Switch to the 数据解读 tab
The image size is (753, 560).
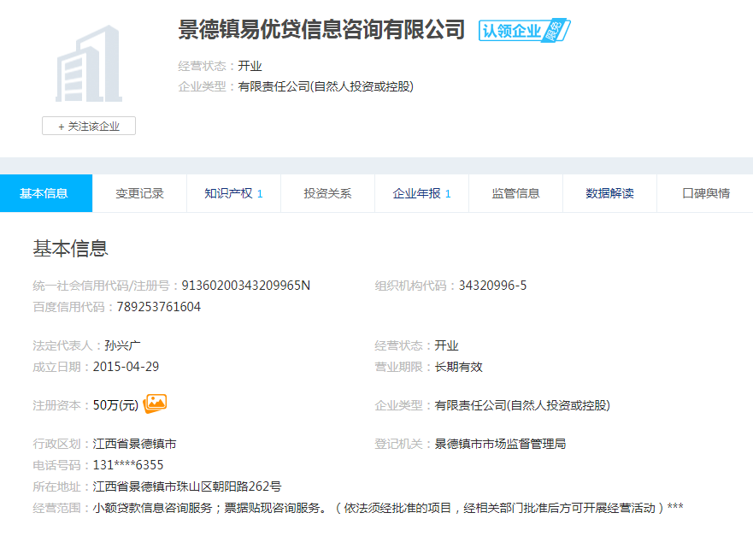pyautogui.click(x=609, y=193)
